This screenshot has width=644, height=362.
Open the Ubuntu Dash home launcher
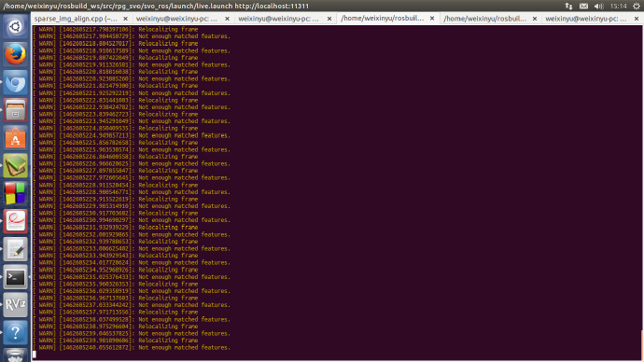(15, 27)
